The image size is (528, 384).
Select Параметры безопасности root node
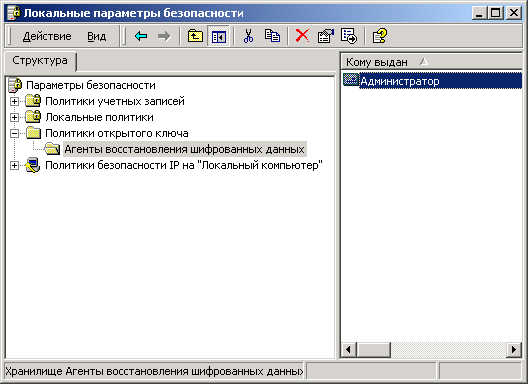(91, 85)
